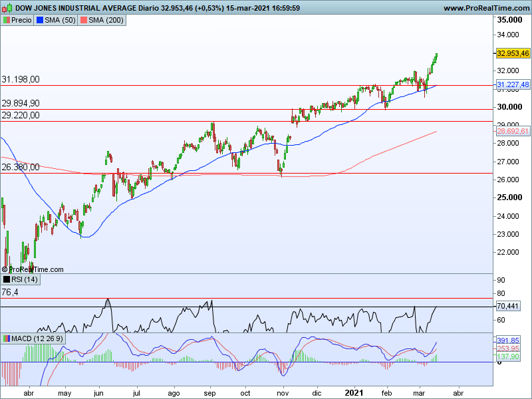
Task: Click the nov label on the date axis
Action: click(x=283, y=394)
